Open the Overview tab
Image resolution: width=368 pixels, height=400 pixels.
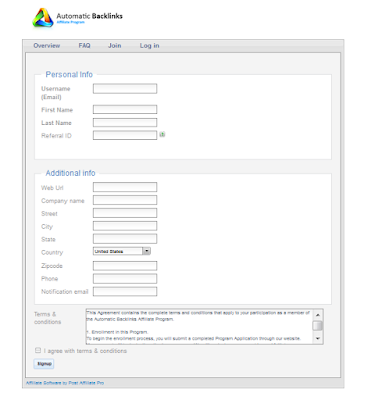(47, 46)
